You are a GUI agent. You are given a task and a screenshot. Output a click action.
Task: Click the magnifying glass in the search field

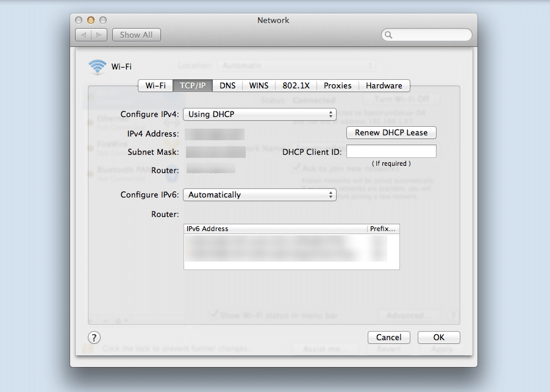pyautogui.click(x=388, y=35)
